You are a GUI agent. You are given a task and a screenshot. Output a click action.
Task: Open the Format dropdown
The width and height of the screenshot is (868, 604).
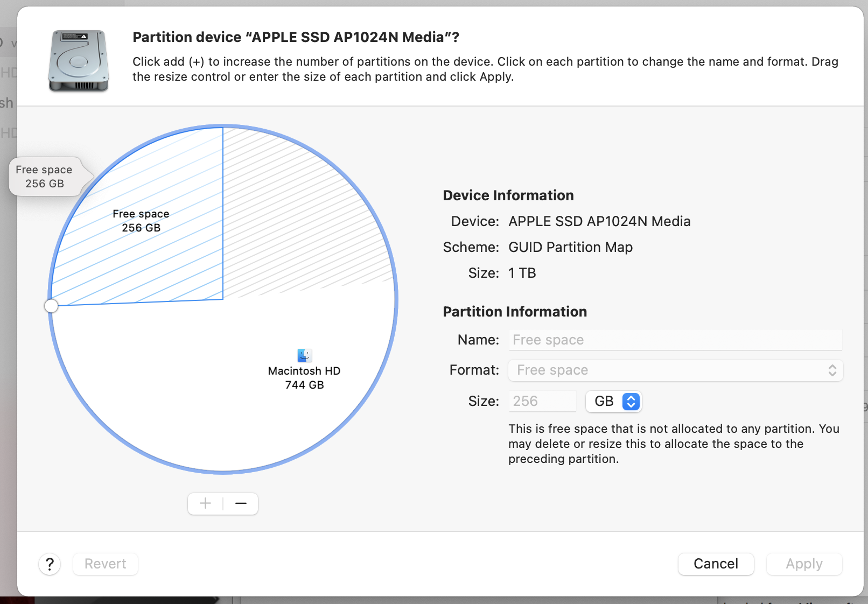click(675, 370)
